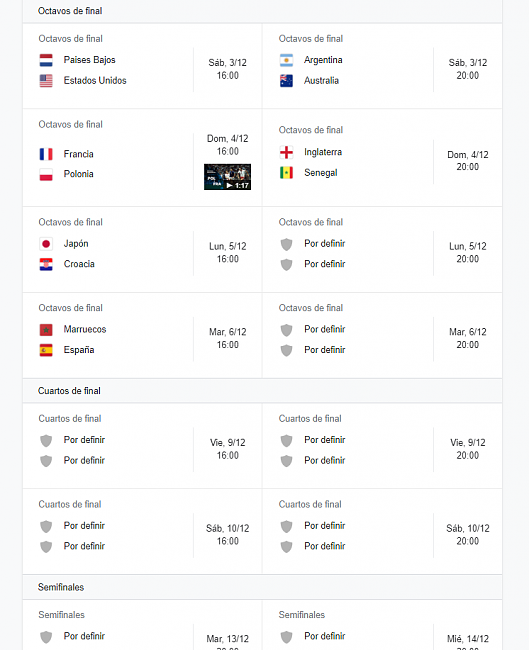Click the Australia flag icon

pyautogui.click(x=286, y=81)
